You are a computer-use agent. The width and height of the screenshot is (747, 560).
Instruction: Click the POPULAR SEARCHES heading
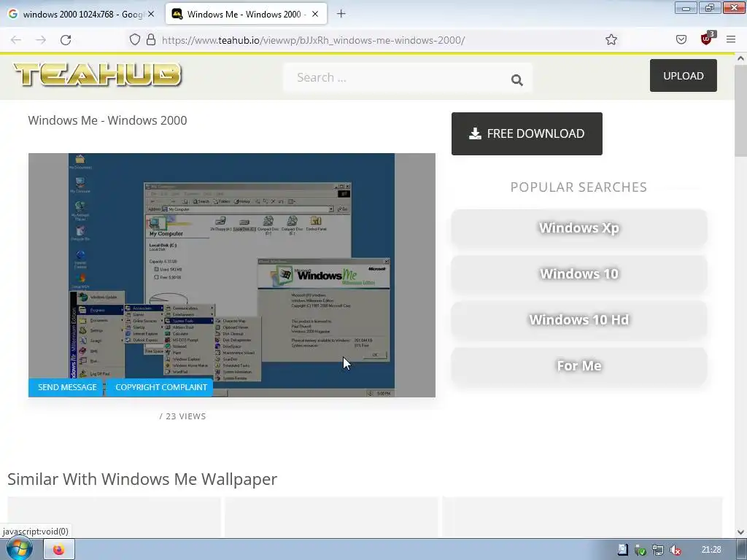(578, 187)
